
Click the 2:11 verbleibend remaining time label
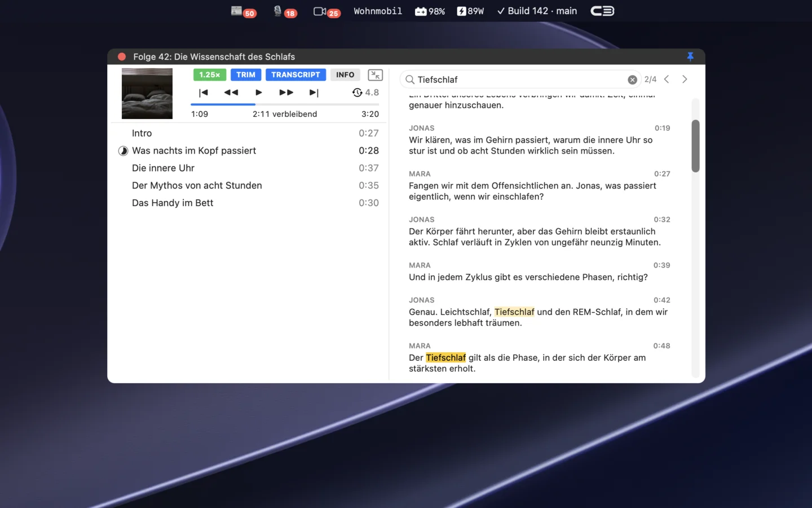click(x=285, y=114)
